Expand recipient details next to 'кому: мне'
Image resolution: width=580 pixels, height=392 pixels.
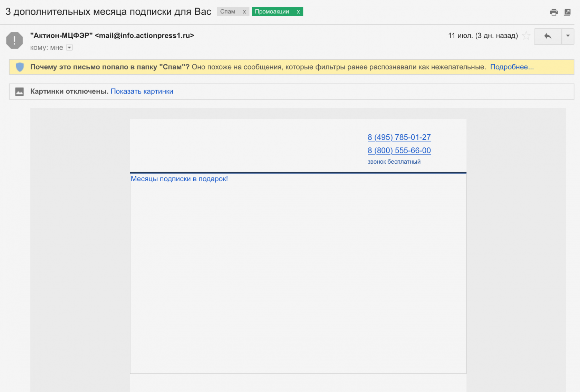click(69, 48)
